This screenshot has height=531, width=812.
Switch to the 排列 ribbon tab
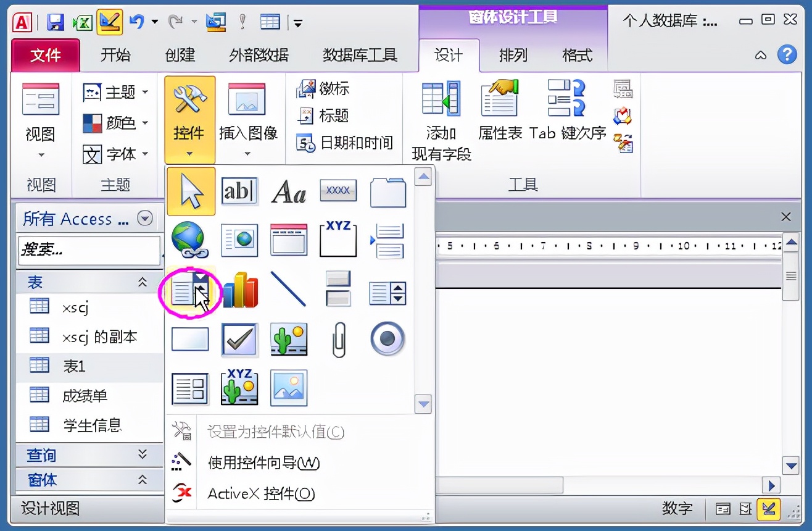coord(513,55)
